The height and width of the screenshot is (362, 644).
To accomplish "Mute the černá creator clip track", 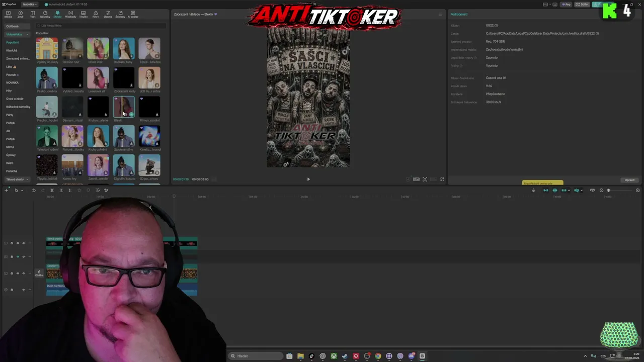I will click(x=24, y=243).
